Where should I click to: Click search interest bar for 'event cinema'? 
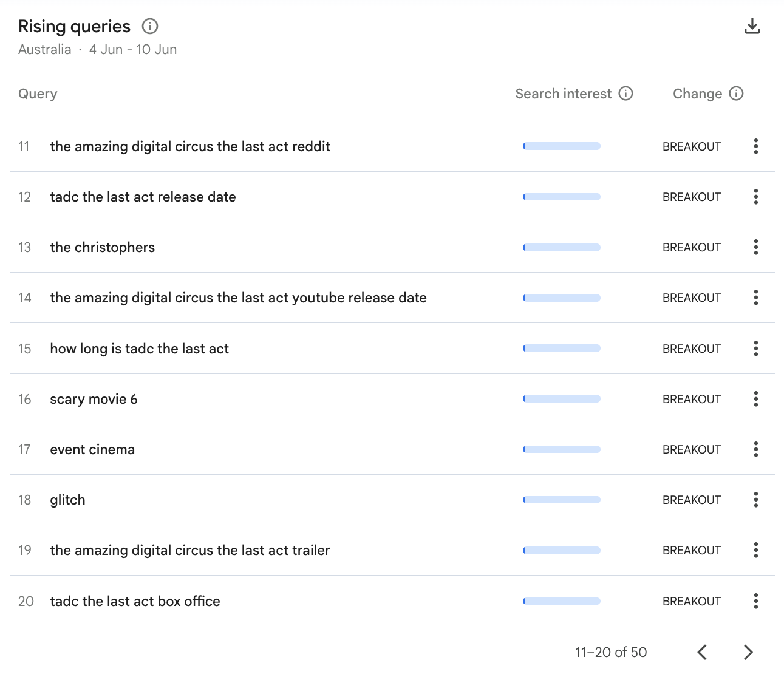coord(561,449)
